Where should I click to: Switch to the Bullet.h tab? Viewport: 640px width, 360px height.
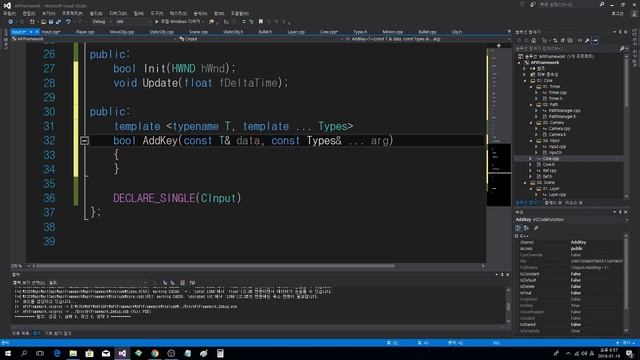click(265, 32)
